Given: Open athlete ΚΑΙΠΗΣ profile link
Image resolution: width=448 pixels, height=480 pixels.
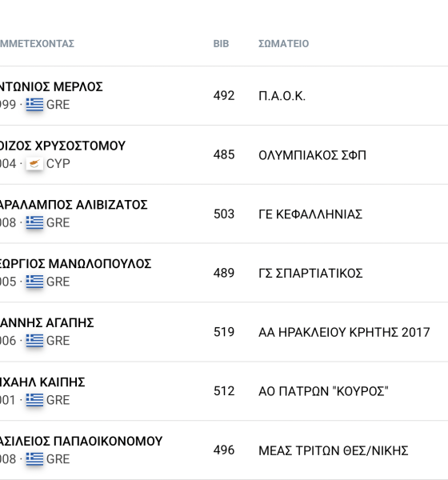Looking at the screenshot, I should pos(42,382).
